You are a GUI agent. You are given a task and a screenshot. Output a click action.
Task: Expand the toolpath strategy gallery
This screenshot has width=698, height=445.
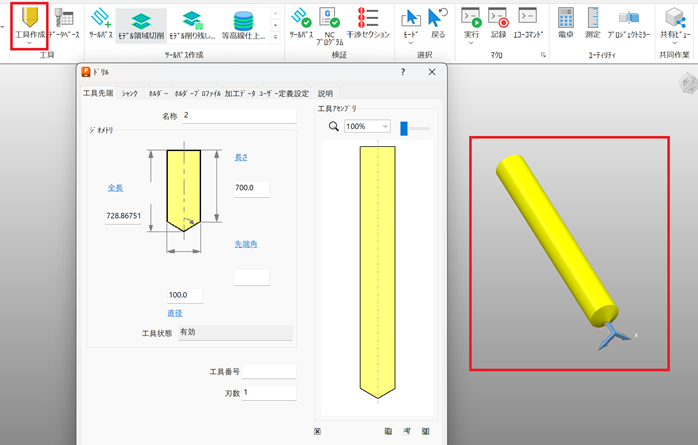pyautogui.click(x=276, y=37)
